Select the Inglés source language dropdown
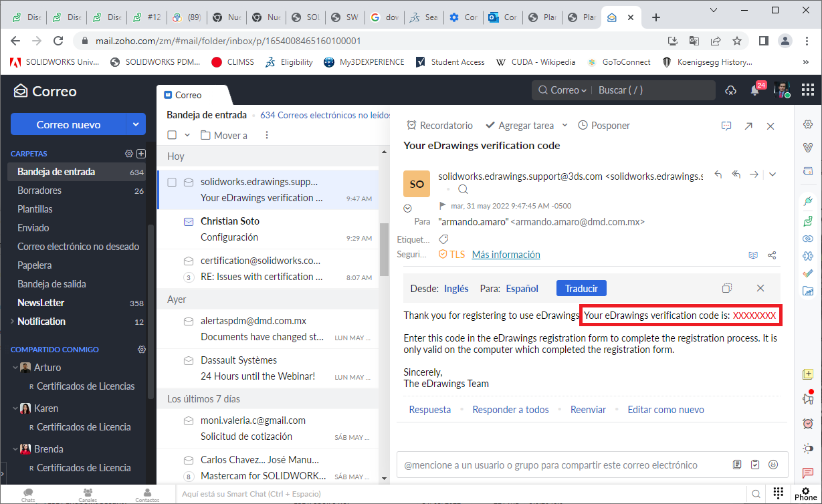Image resolution: width=822 pixels, height=504 pixels. point(456,289)
